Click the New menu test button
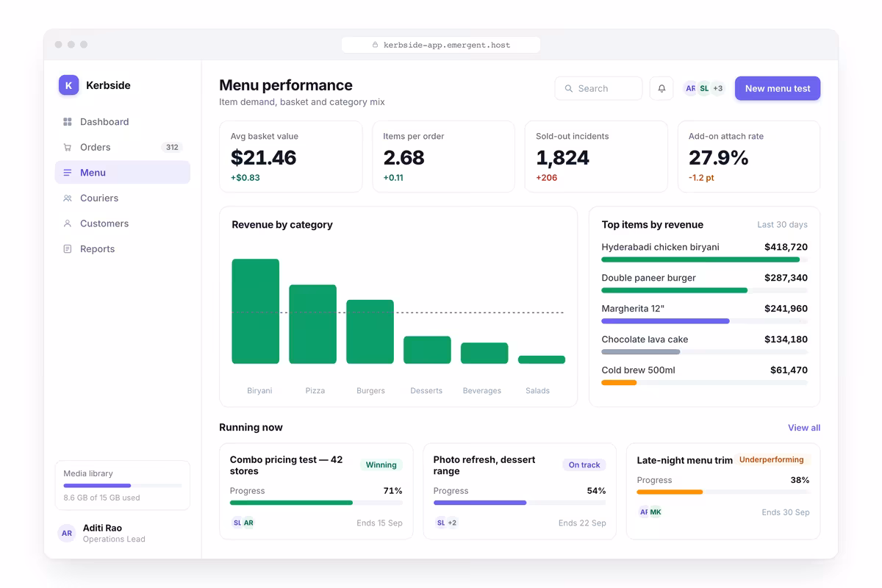Viewport: 882px width, 588px height. pyautogui.click(x=778, y=88)
